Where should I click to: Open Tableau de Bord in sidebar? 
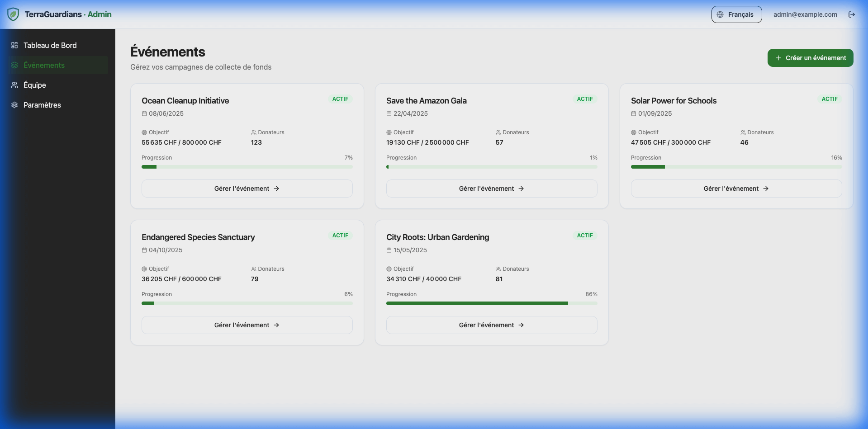pos(50,45)
